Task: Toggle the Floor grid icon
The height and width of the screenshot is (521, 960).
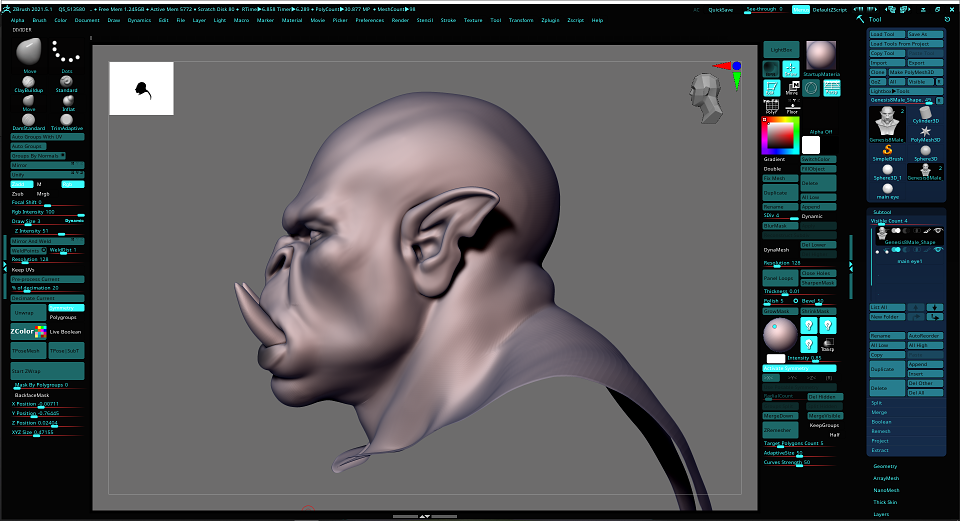Action: (x=792, y=107)
